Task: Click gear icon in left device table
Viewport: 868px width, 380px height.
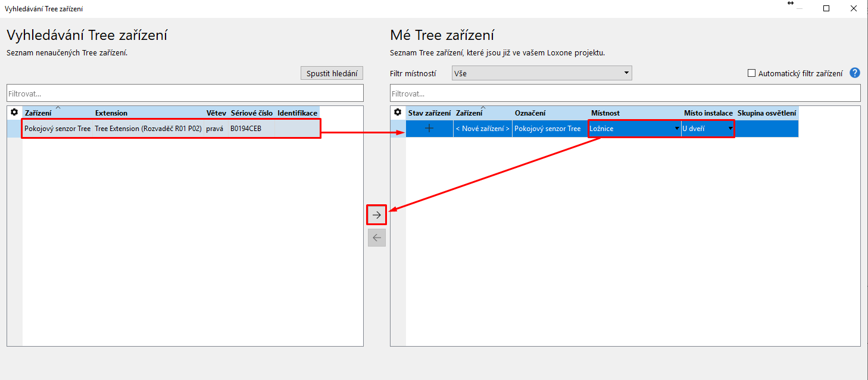Action: click(x=14, y=112)
